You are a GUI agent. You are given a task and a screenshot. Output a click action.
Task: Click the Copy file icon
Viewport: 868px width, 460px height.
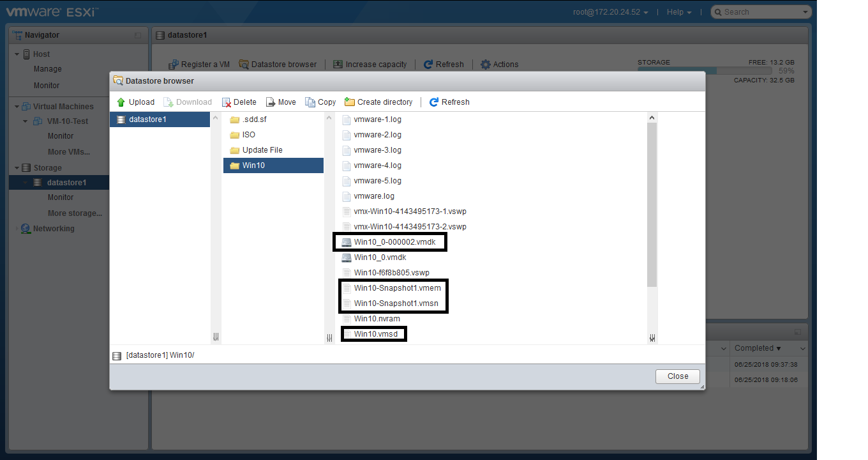[x=310, y=102]
